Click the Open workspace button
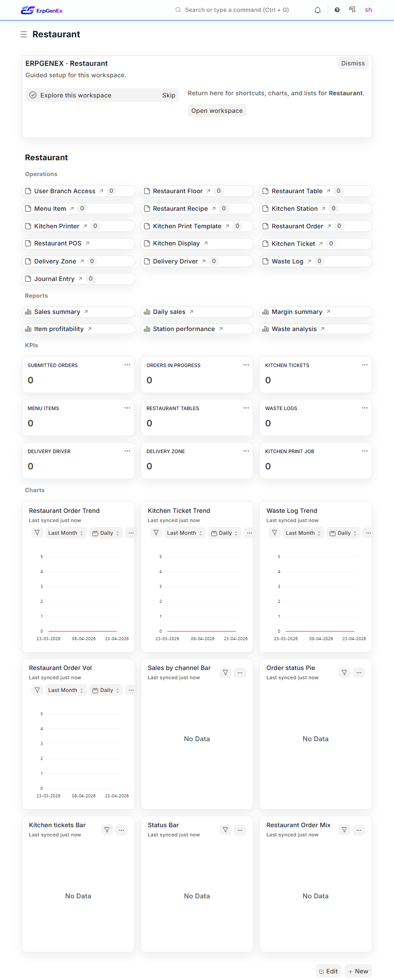394x980 pixels. click(x=217, y=111)
